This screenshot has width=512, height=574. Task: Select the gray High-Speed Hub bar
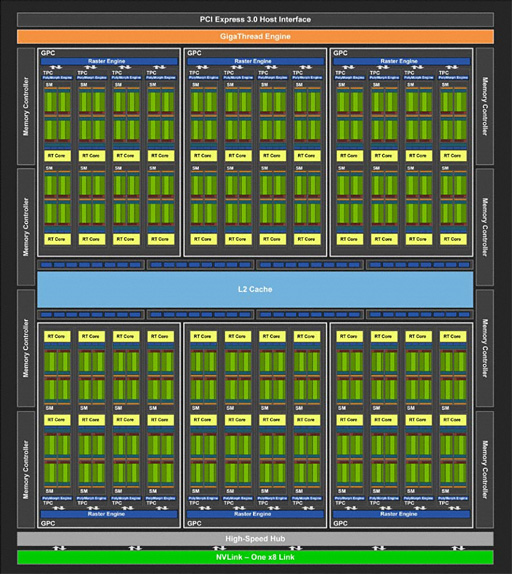[x=255, y=538]
